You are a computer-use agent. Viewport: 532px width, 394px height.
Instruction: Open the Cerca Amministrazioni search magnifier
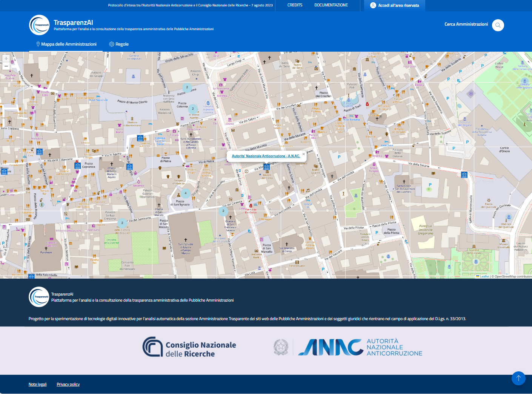[498, 25]
